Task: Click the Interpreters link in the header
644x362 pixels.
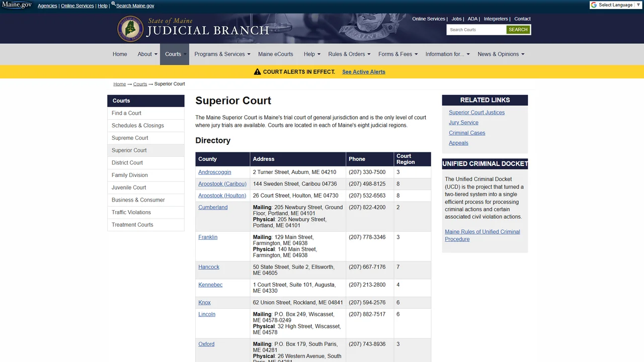Action: coord(496,19)
